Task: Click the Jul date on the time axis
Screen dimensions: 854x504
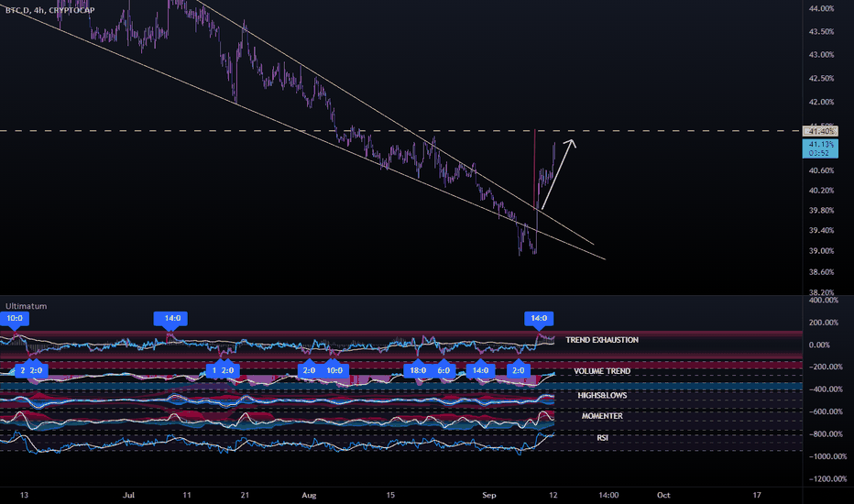Action: pos(128,495)
